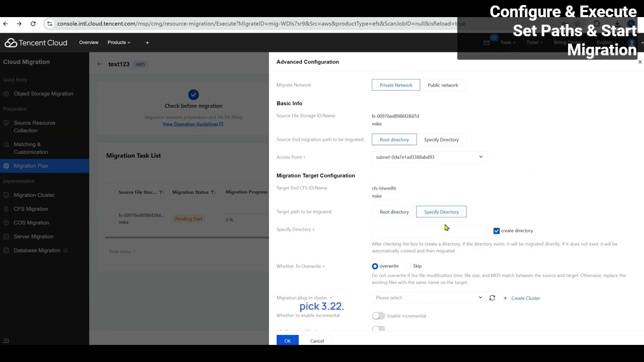Click the Migration Plan sidebar icon
This screenshot has height=362, width=644.
tap(6, 166)
